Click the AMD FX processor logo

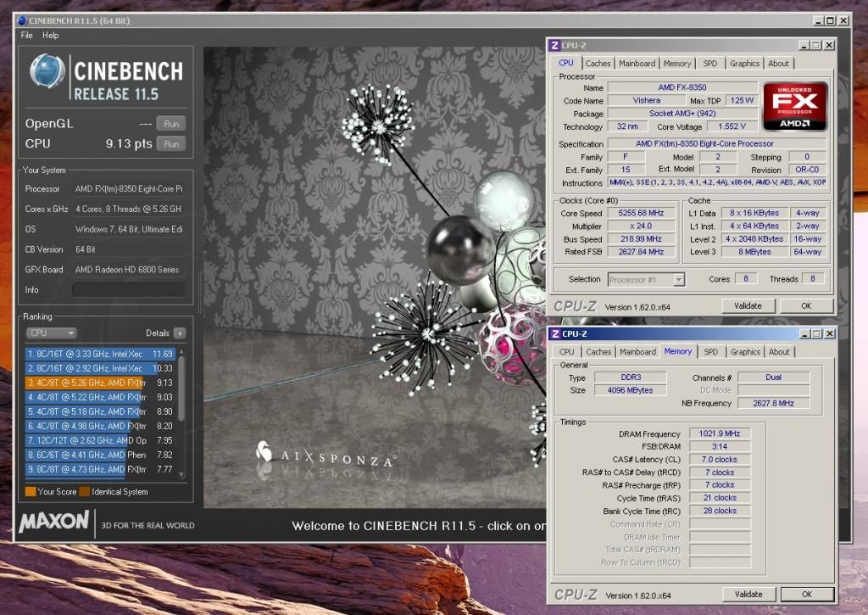pos(794,106)
